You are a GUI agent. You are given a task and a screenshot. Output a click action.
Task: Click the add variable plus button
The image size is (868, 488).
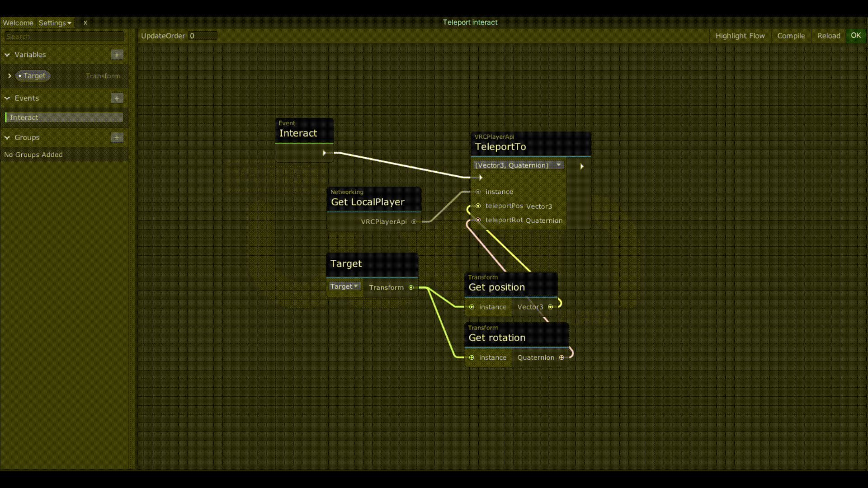(117, 55)
